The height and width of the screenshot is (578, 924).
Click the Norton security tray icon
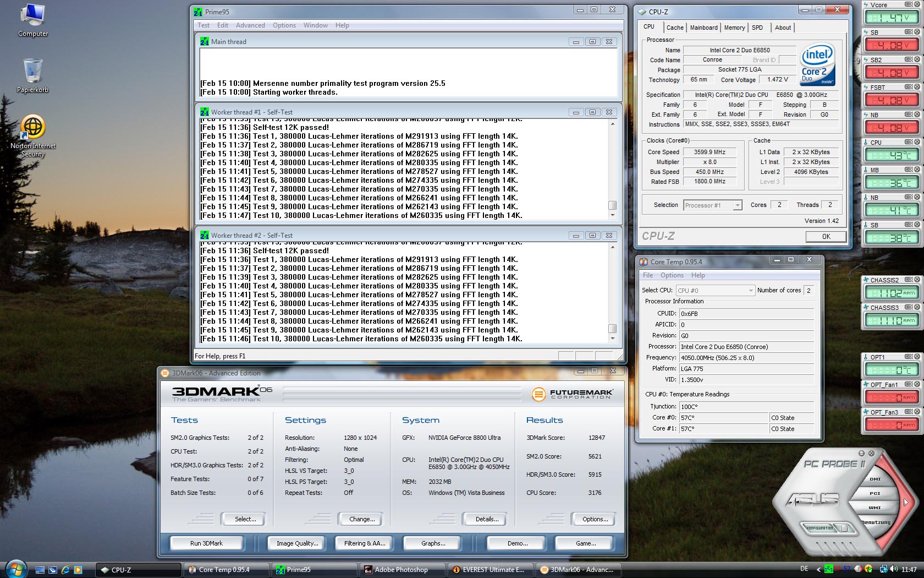click(868, 569)
